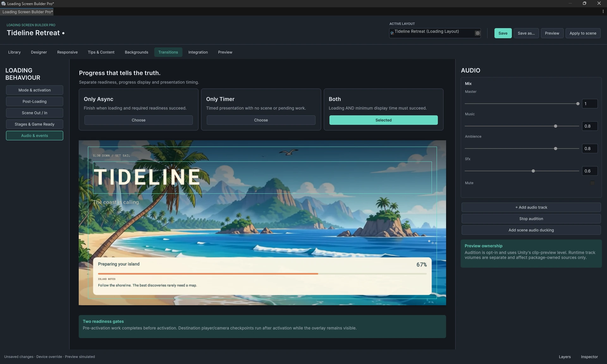Add scene audio ducking
This screenshot has height=364, width=607.
tap(531, 230)
